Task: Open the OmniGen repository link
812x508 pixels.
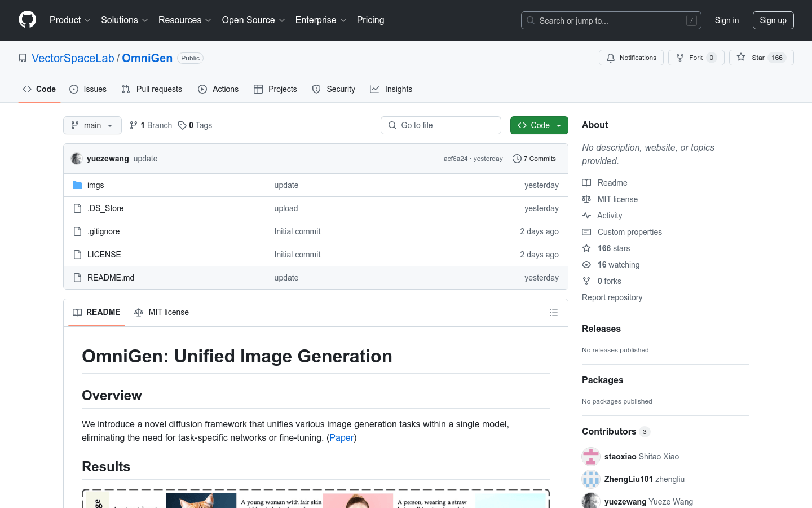Action: click(147, 58)
